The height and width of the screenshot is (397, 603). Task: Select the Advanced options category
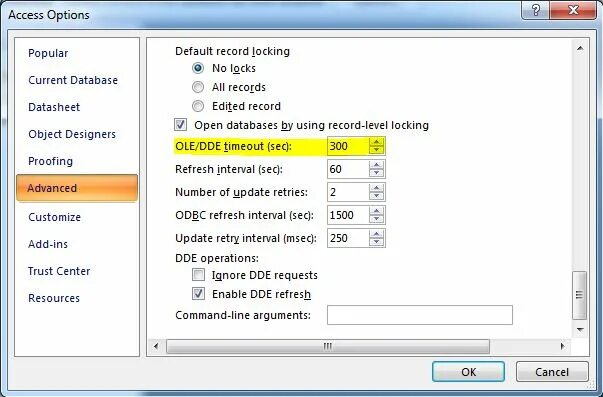tap(77, 188)
